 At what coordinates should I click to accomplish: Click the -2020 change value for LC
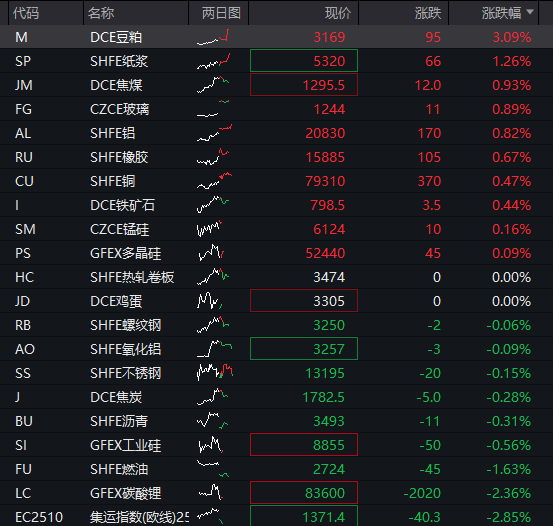[422, 493]
